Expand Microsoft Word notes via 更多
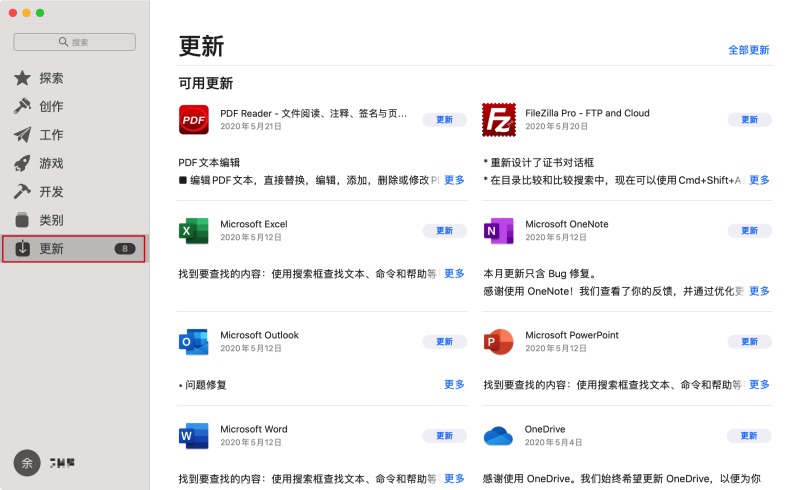Viewport: 800px width, 490px height. pyautogui.click(x=454, y=478)
